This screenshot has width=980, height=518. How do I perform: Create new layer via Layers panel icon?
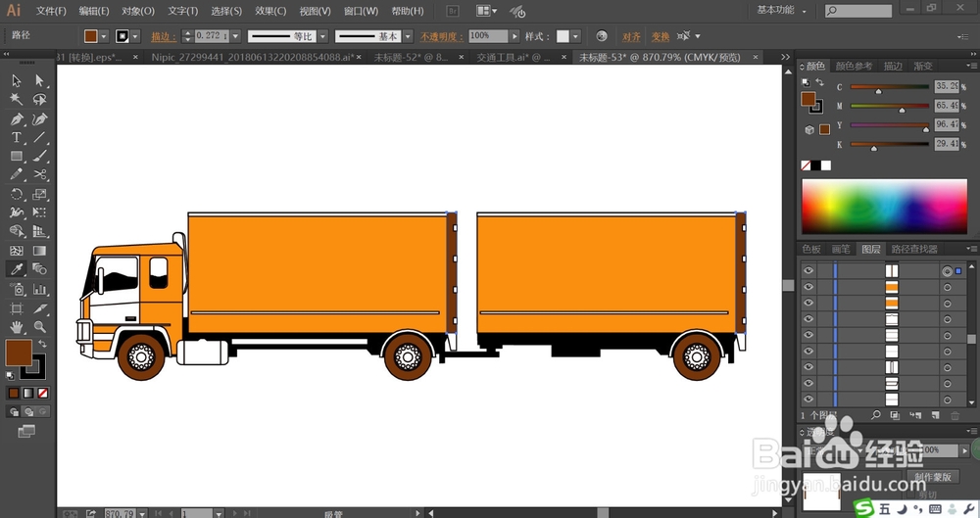click(x=935, y=415)
